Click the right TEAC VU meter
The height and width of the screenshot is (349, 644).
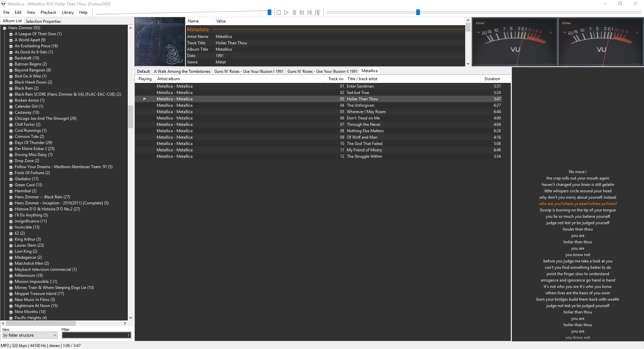click(601, 42)
